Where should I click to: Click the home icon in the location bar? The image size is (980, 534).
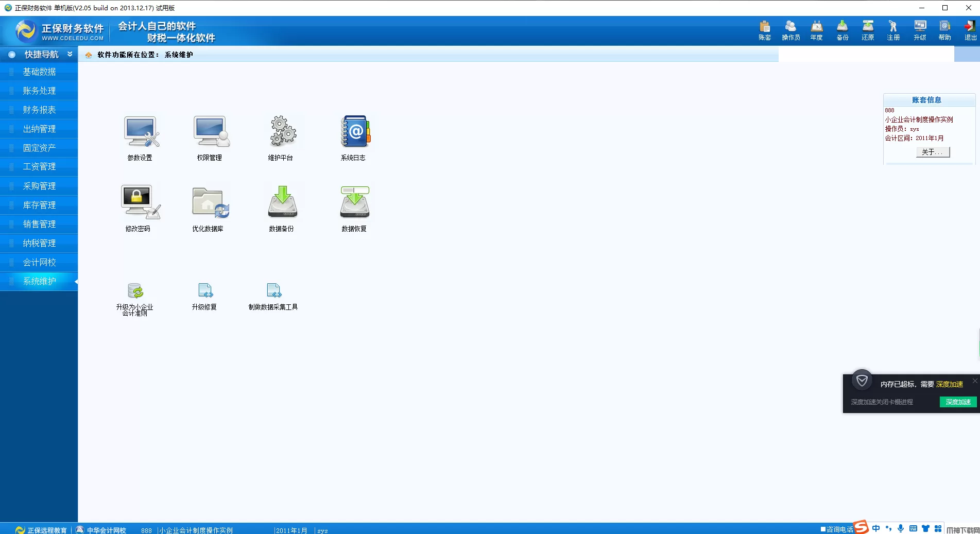89,55
